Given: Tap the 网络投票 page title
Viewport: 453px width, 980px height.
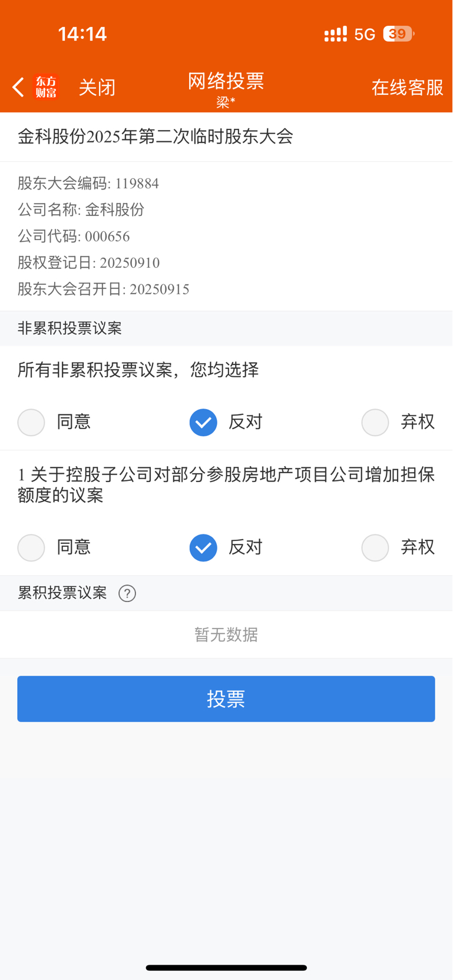Looking at the screenshot, I should 226,81.
